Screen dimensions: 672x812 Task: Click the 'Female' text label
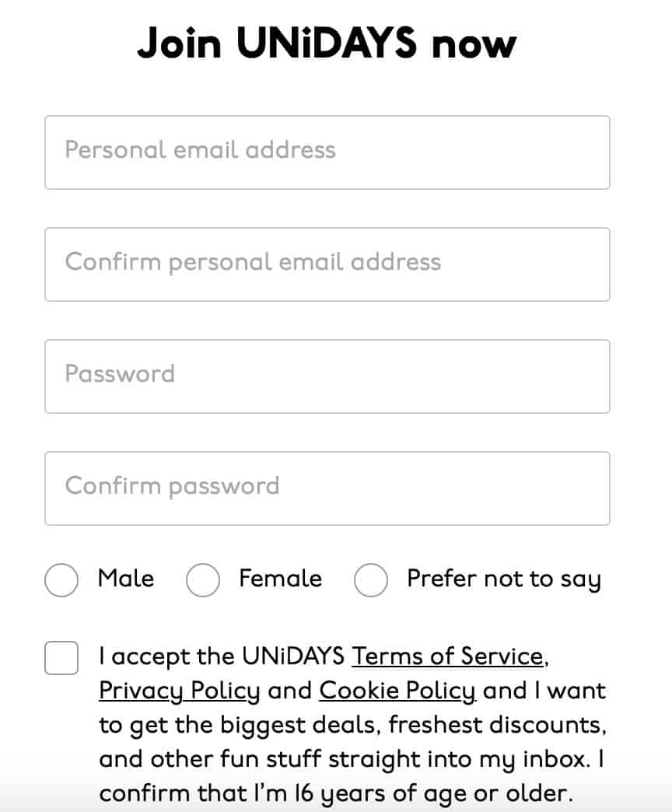pos(280,579)
